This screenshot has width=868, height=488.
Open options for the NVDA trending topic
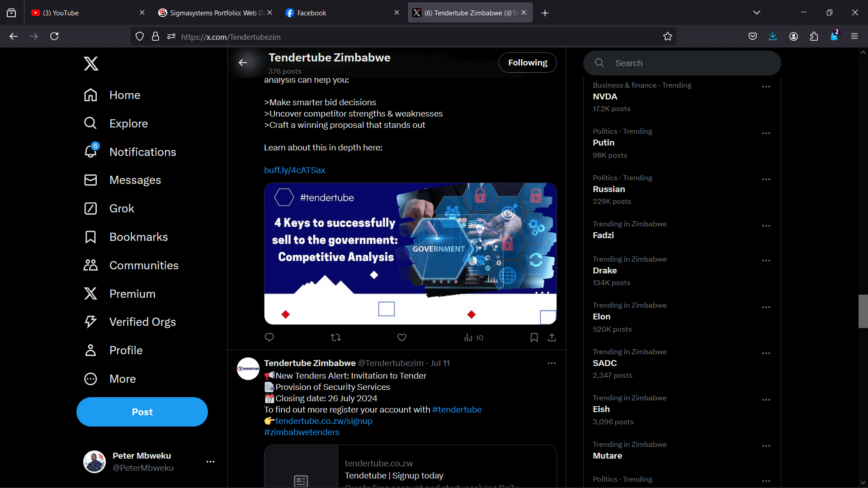point(765,87)
